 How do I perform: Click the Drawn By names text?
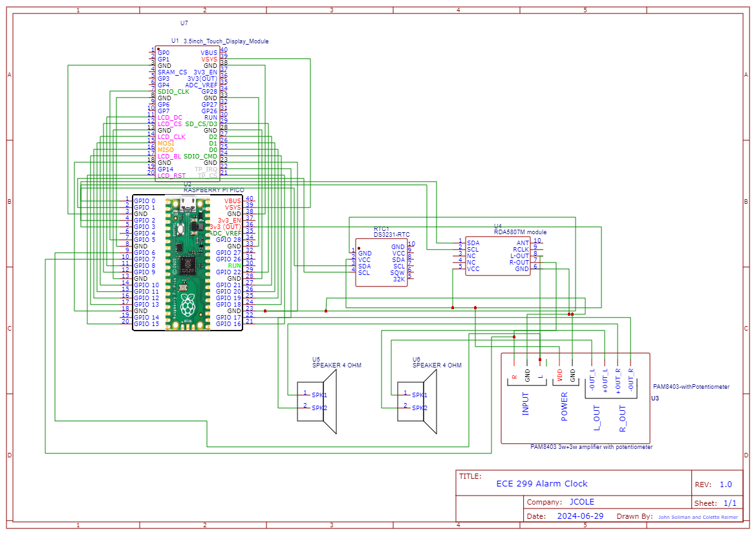(x=697, y=517)
